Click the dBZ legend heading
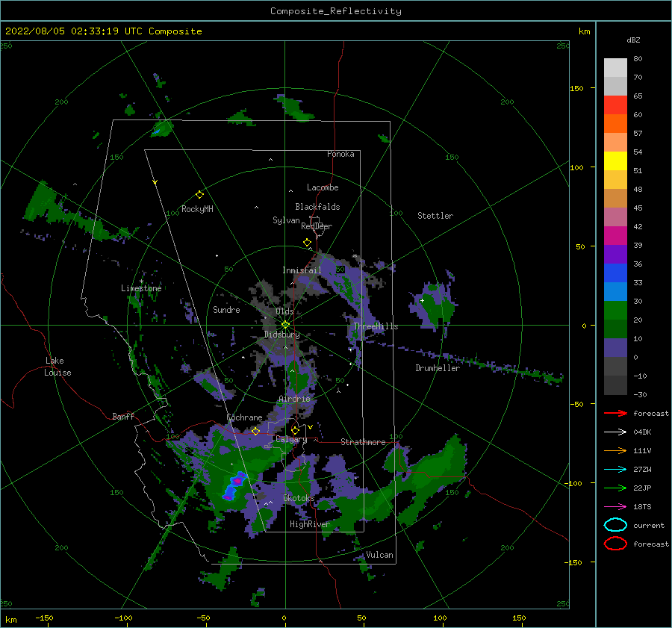672x628 pixels. pos(633,40)
